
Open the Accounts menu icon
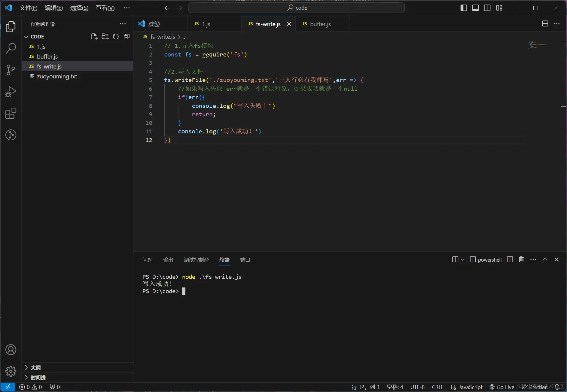pyautogui.click(x=11, y=350)
